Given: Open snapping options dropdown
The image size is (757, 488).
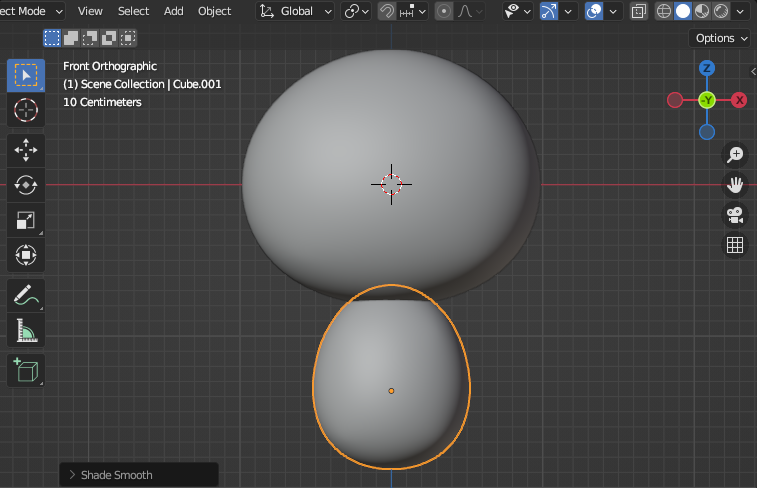Looking at the screenshot, I should click(x=413, y=11).
